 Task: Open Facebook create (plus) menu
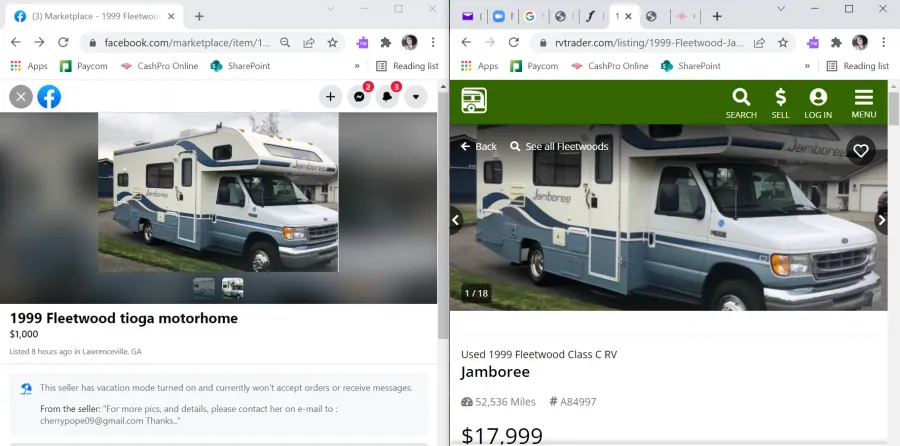330,97
